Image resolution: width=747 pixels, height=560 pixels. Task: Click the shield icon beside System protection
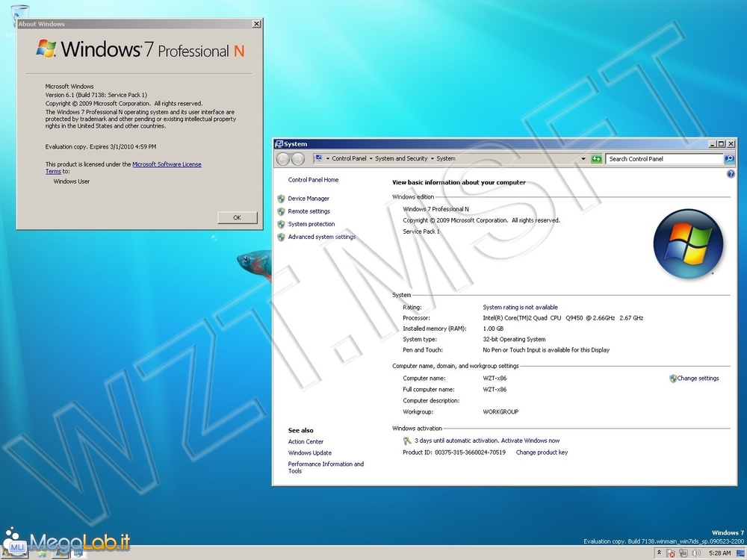pyautogui.click(x=281, y=224)
